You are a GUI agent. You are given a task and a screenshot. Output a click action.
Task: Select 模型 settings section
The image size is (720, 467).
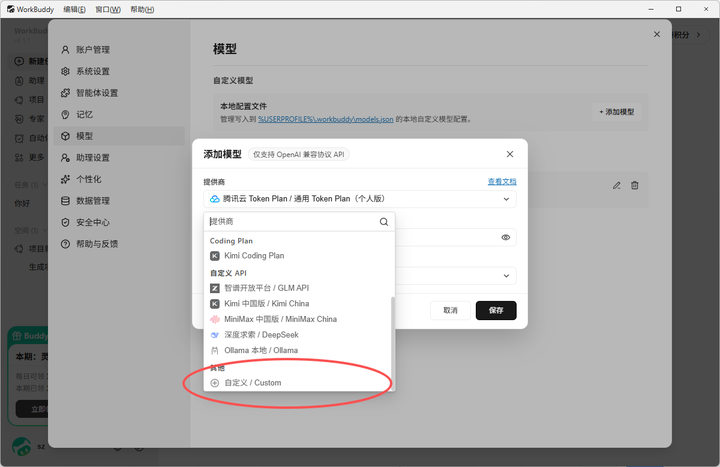[119, 136]
